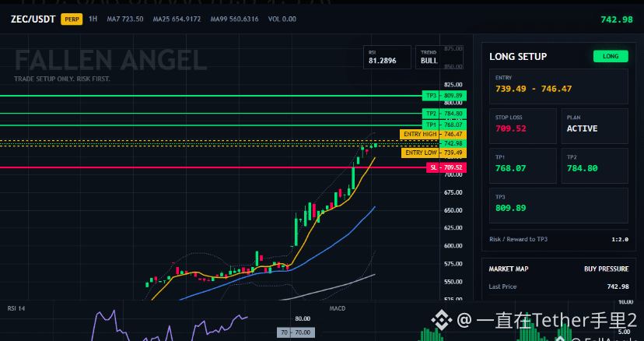Click the ZEC/USDT pair title

33,19
